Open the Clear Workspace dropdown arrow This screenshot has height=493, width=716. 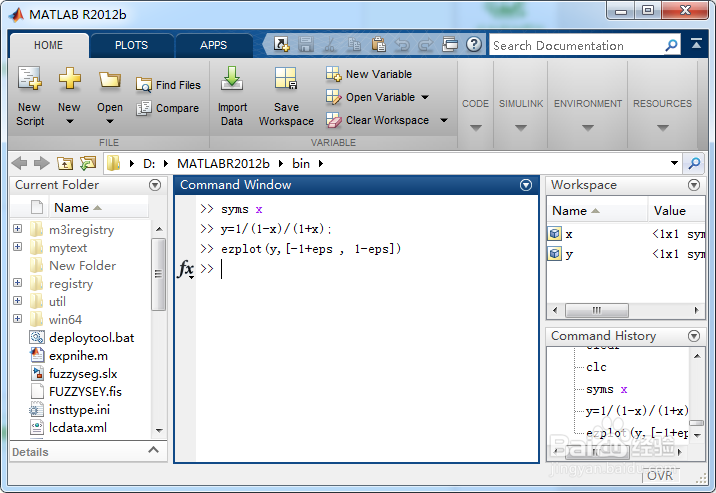pos(444,121)
